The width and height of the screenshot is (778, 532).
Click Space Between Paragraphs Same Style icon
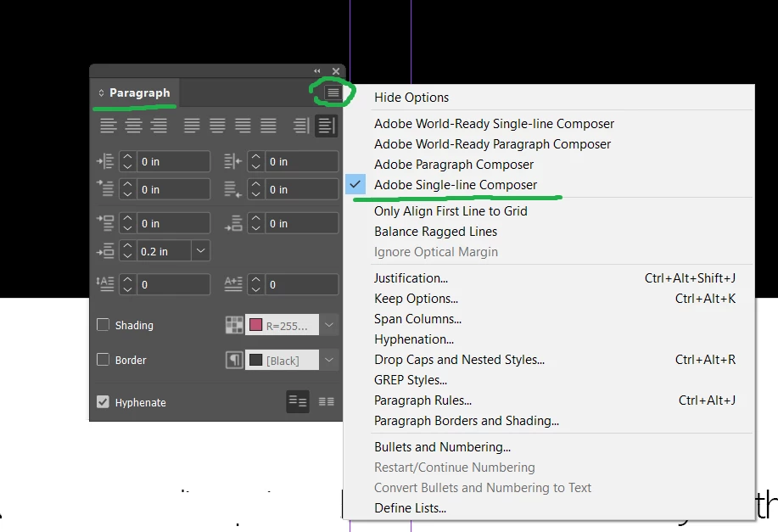(105, 251)
